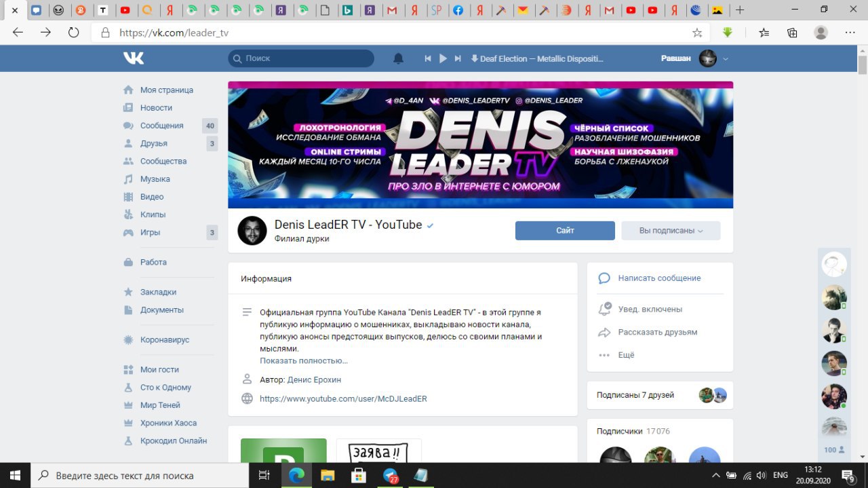Open the Windows Start menu

[15, 475]
